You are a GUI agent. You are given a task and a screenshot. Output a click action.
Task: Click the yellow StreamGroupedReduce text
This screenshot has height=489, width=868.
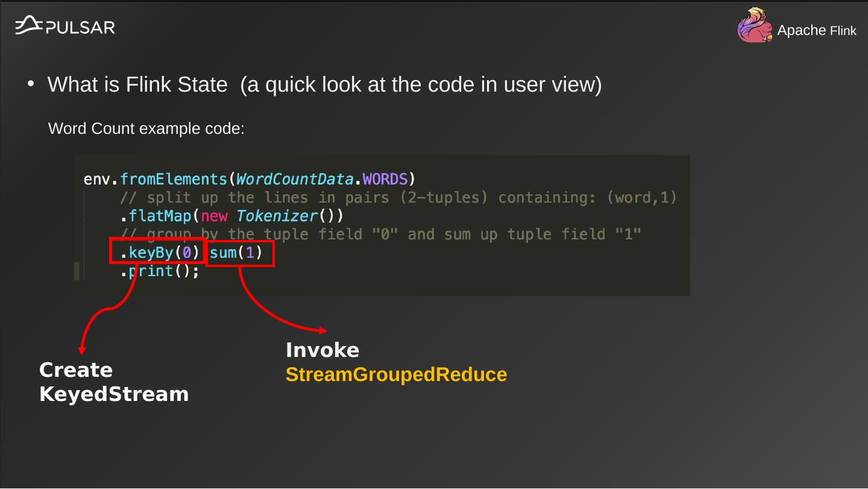[396, 374]
